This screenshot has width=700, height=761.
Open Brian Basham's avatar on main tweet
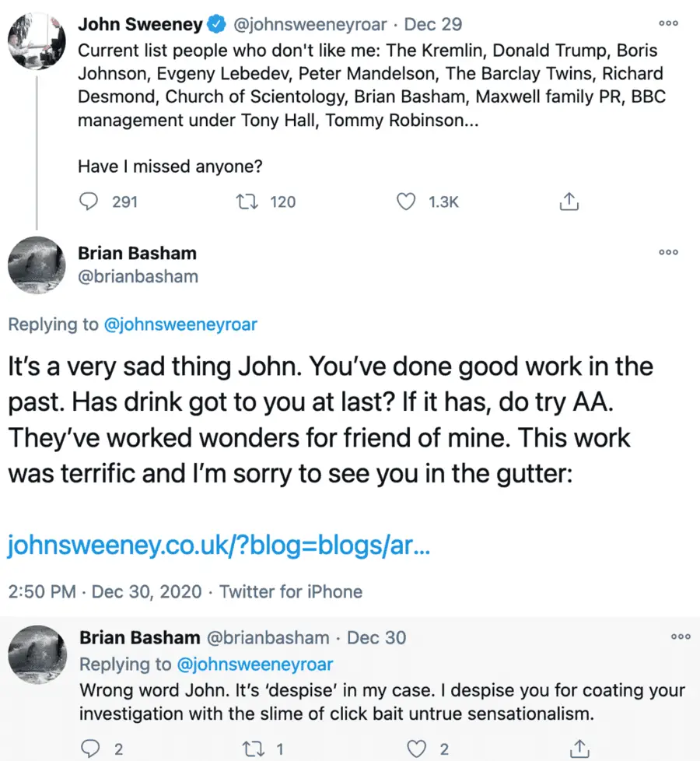pos(37,265)
